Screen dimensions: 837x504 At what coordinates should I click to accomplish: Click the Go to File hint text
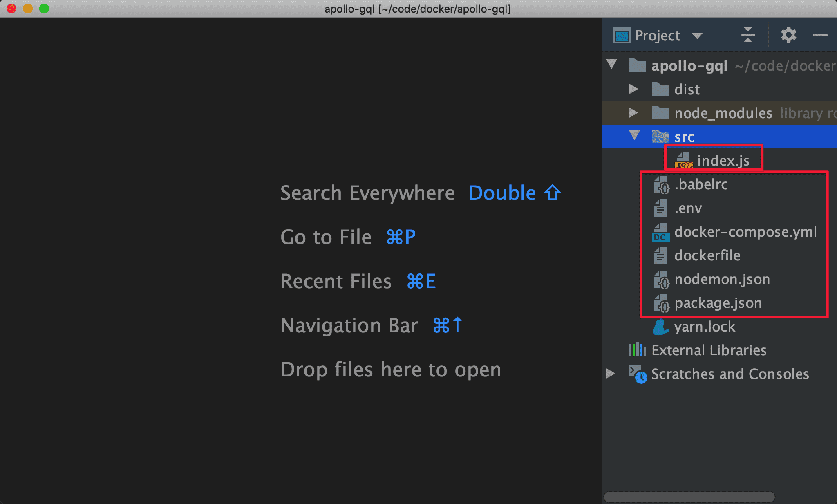[x=326, y=237]
